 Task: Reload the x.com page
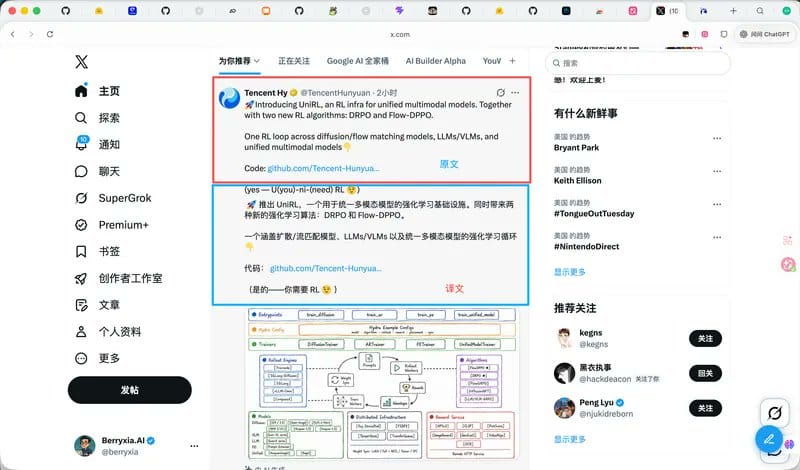coord(50,34)
